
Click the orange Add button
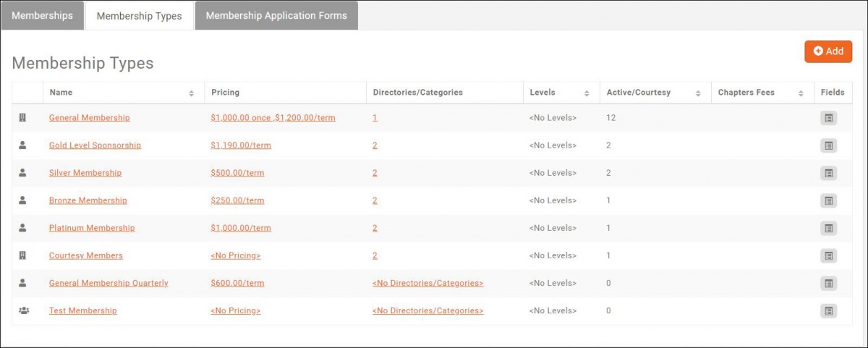[x=828, y=51]
